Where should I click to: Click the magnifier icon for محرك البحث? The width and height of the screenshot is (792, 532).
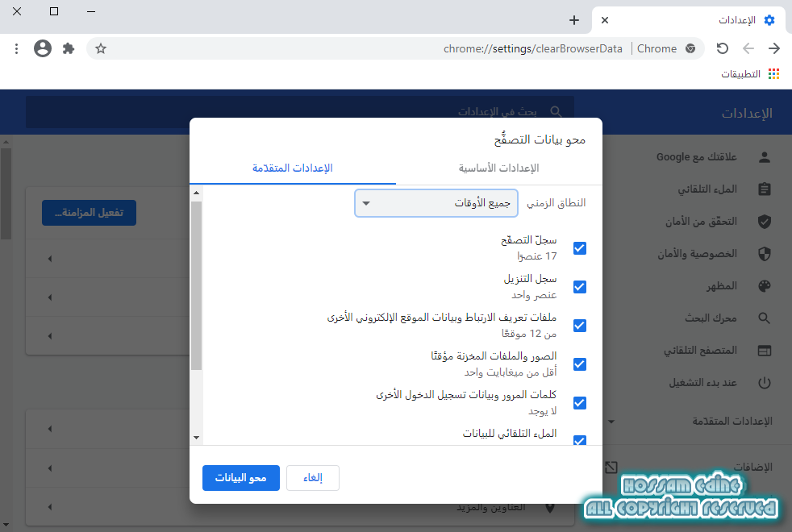pyautogui.click(x=765, y=318)
